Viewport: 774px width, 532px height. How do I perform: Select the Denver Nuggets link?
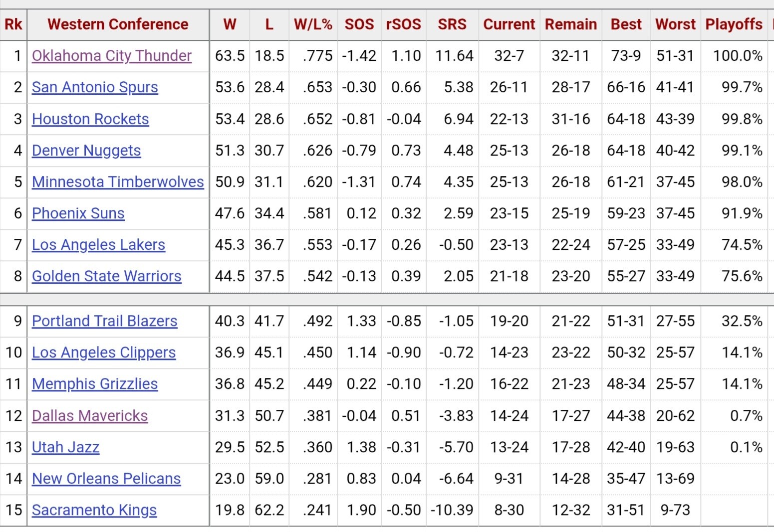[x=86, y=151]
